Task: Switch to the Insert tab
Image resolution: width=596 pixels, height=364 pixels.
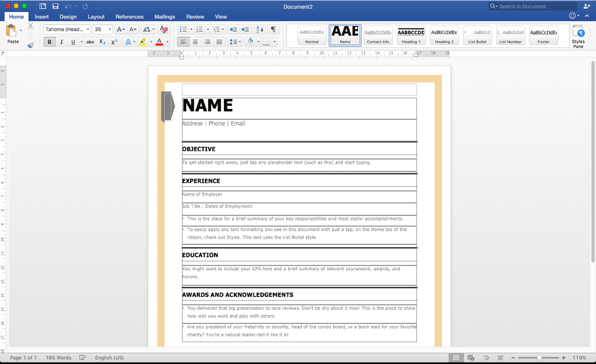Action: 42,17
